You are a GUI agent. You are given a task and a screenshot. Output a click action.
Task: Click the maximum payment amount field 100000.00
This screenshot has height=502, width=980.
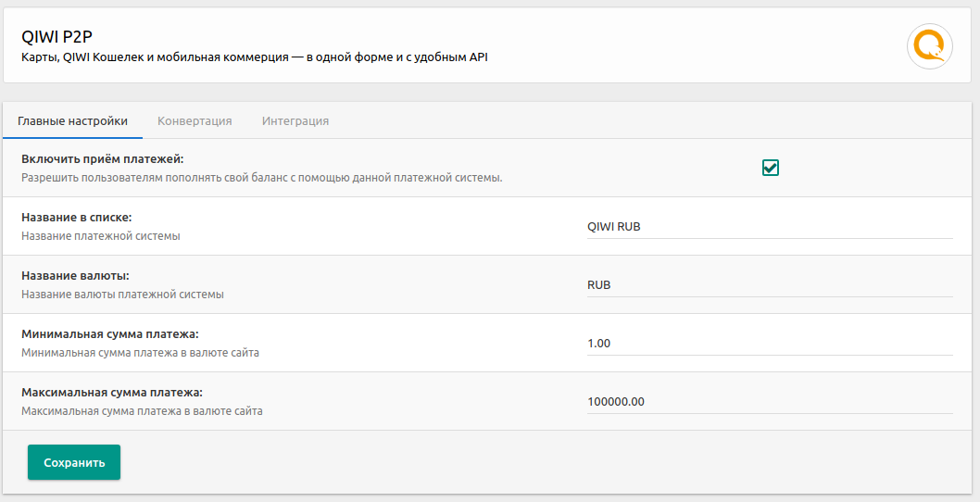[769, 401]
